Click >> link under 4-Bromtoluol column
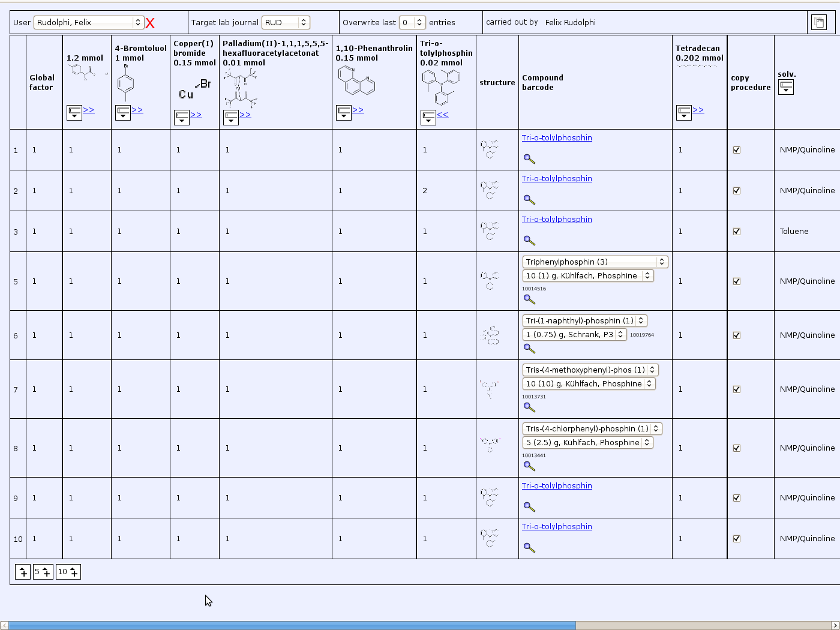This screenshot has height=630, width=840. (x=137, y=110)
